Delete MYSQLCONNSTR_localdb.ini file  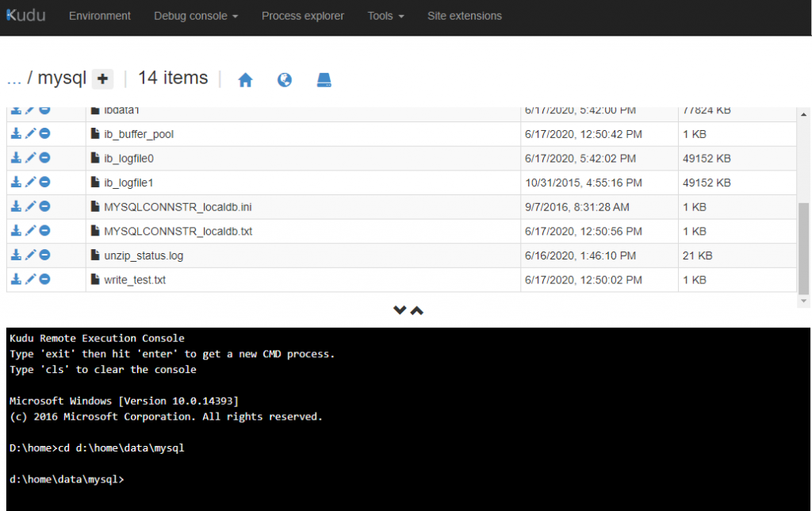point(45,206)
